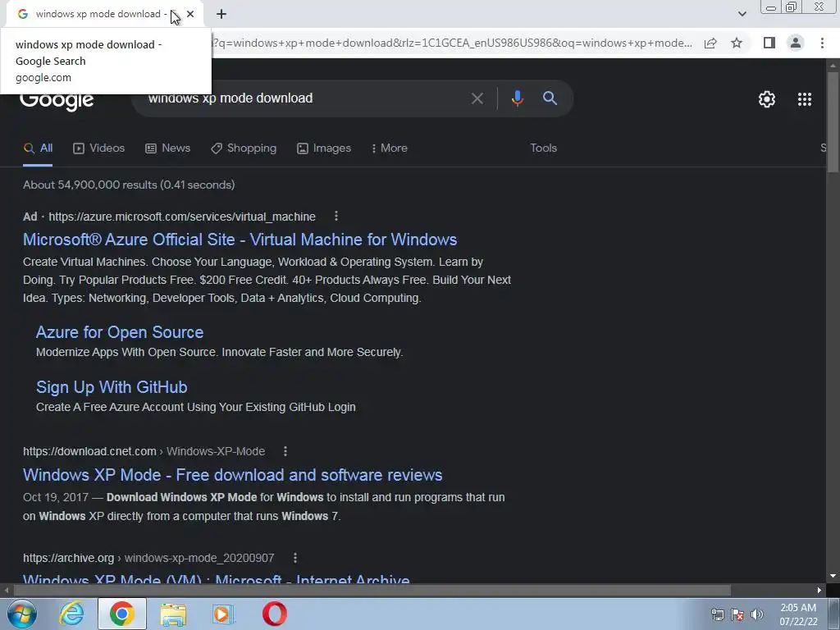840x630 pixels.
Task: Click the horizontal scrollbar thumb
Action: (372, 591)
